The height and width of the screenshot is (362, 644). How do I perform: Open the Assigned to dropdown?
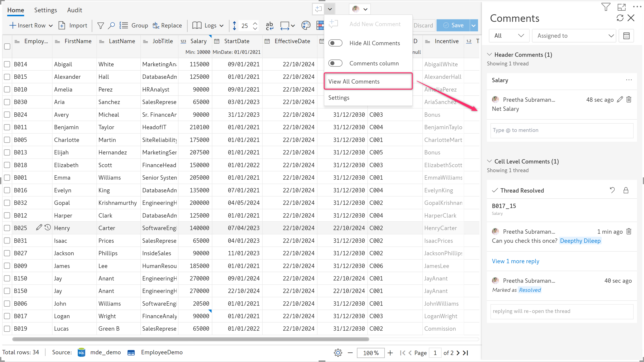(574, 36)
